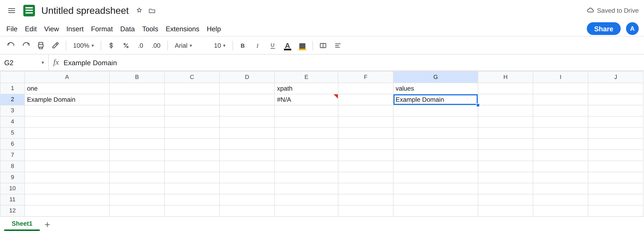The height and width of the screenshot is (231, 644).
Task: Open the account avatar A
Action: [632, 29]
